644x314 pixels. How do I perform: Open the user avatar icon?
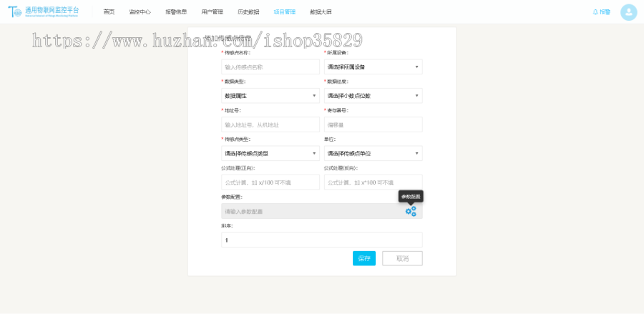[628, 12]
